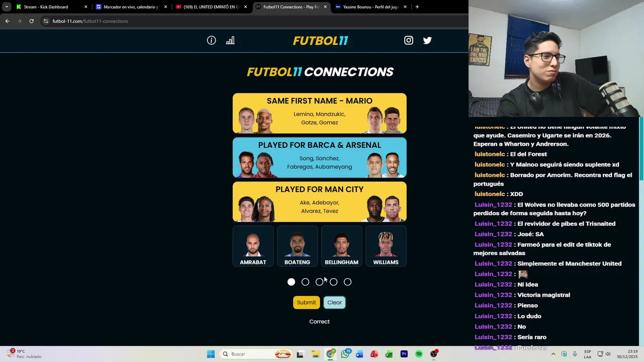Open the weather widget showing 19°C

coord(24,354)
